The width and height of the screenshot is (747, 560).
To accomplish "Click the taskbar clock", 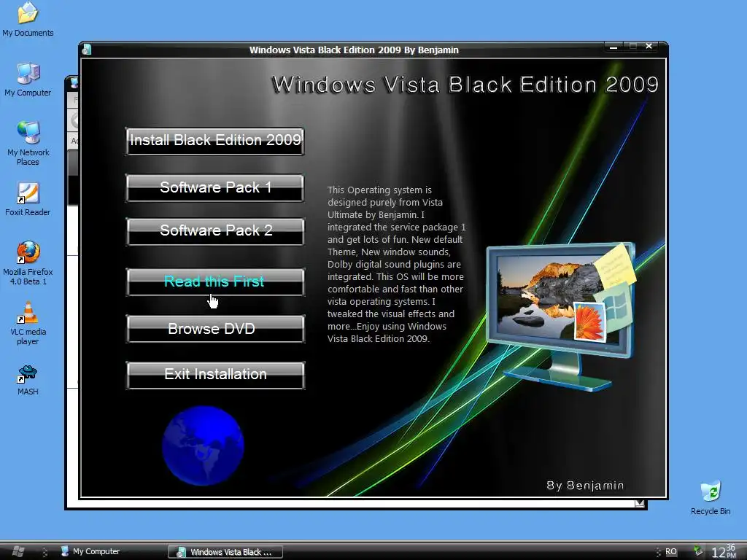I will coord(724,551).
